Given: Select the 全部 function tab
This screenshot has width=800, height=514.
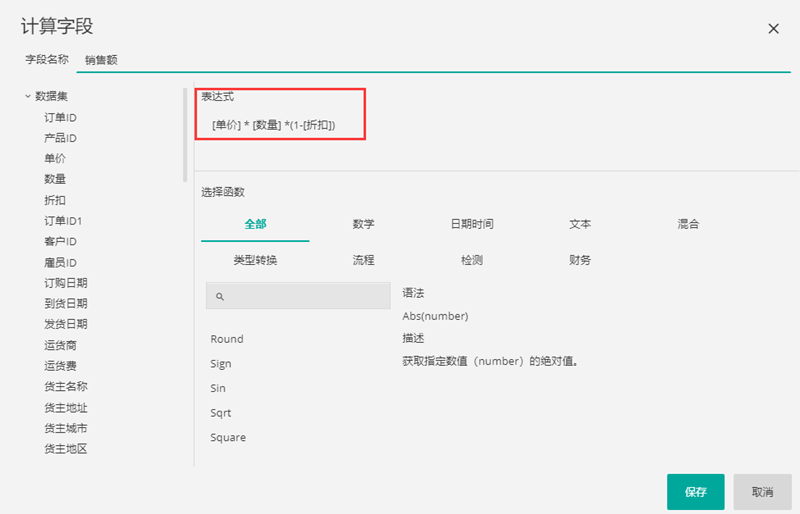Looking at the screenshot, I should tap(255, 224).
